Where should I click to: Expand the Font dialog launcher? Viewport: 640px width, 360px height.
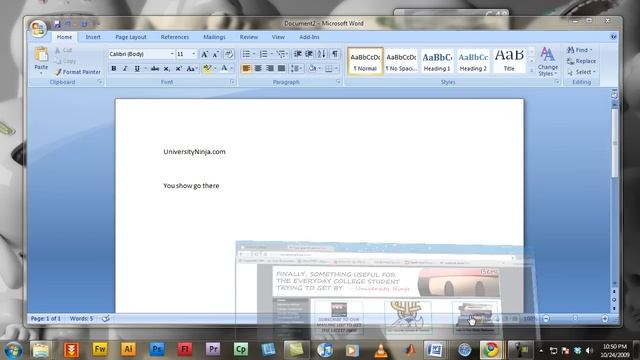click(232, 82)
